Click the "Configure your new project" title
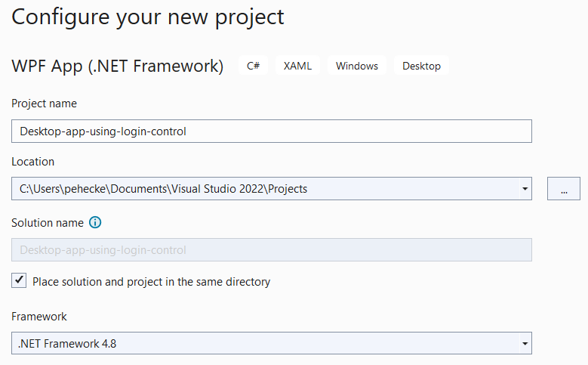The width and height of the screenshot is (588, 365). (x=148, y=17)
